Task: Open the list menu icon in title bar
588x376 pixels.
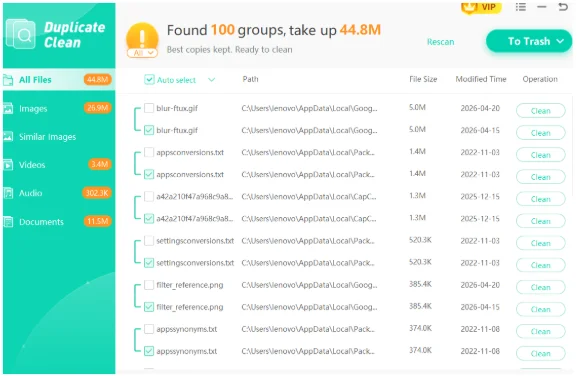Action: [520, 7]
